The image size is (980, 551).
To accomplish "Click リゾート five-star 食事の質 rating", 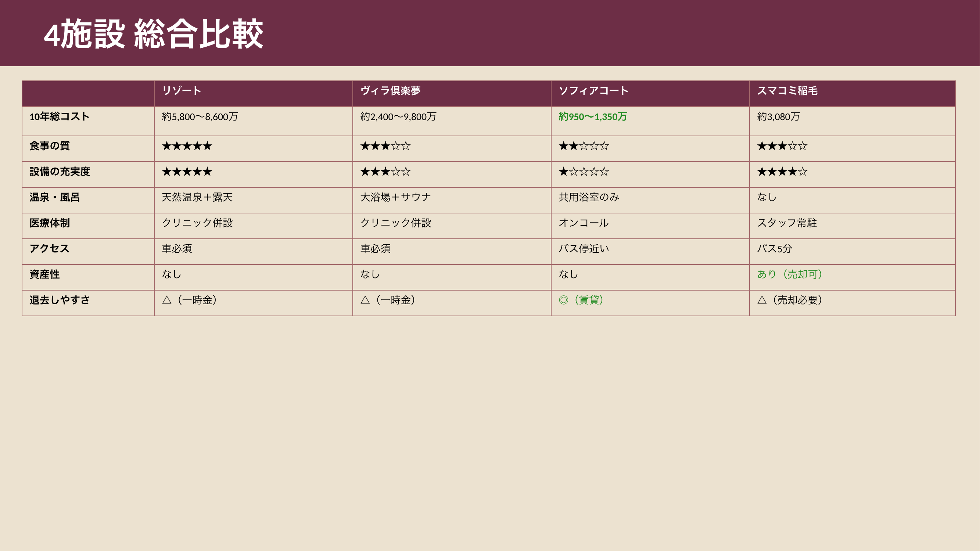I will pos(187,145).
